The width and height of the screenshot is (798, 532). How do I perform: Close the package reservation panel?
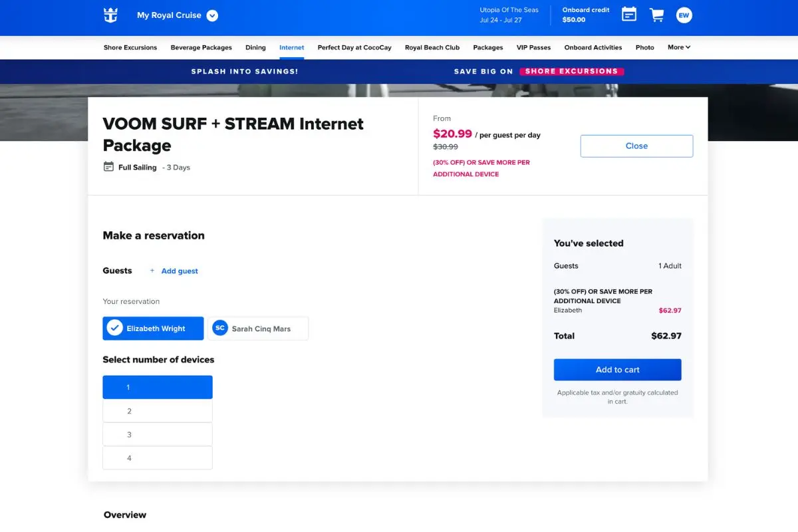[636, 146]
